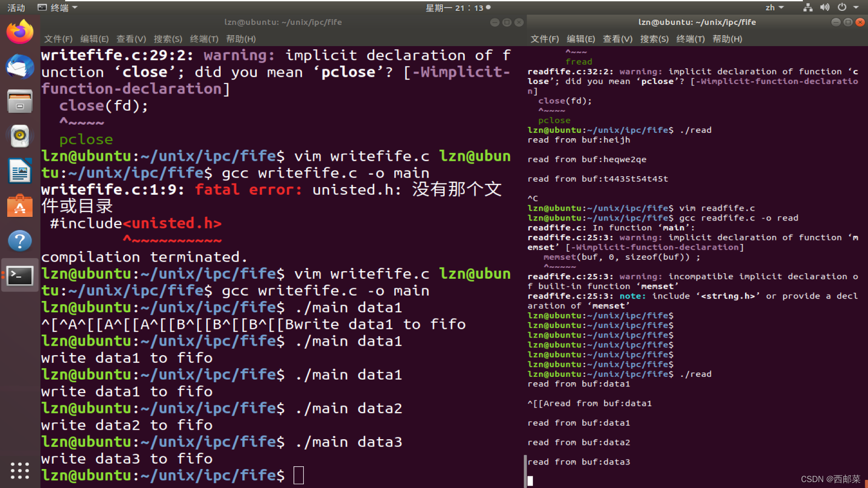Launch LibreOffice Writer from the dock
Screen dimensions: 868x488
pyautogui.click(x=20, y=171)
